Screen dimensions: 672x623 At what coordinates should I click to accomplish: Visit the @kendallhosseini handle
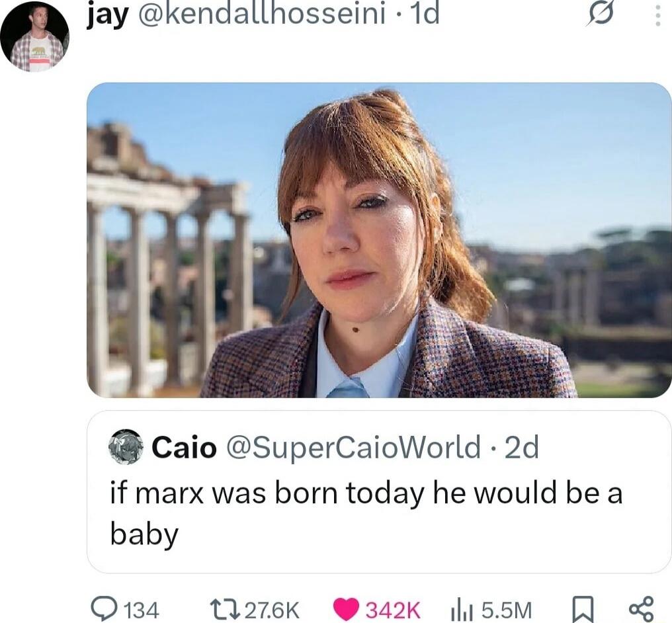click(261, 15)
